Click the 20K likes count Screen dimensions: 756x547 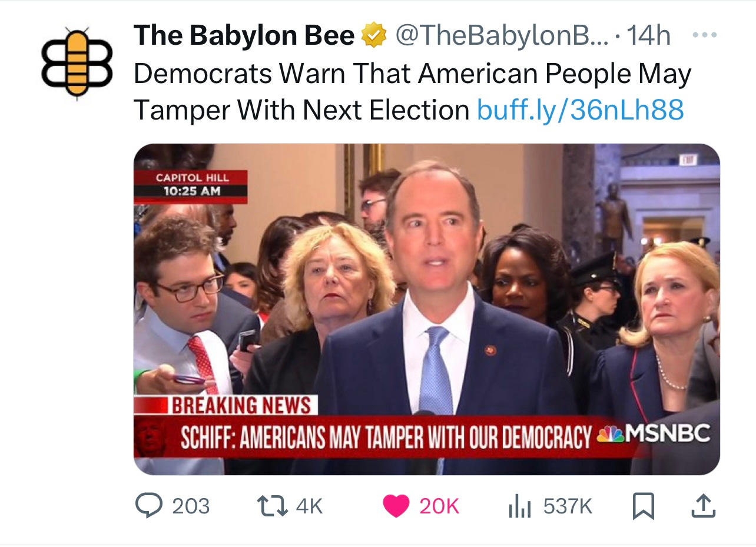coord(439,506)
